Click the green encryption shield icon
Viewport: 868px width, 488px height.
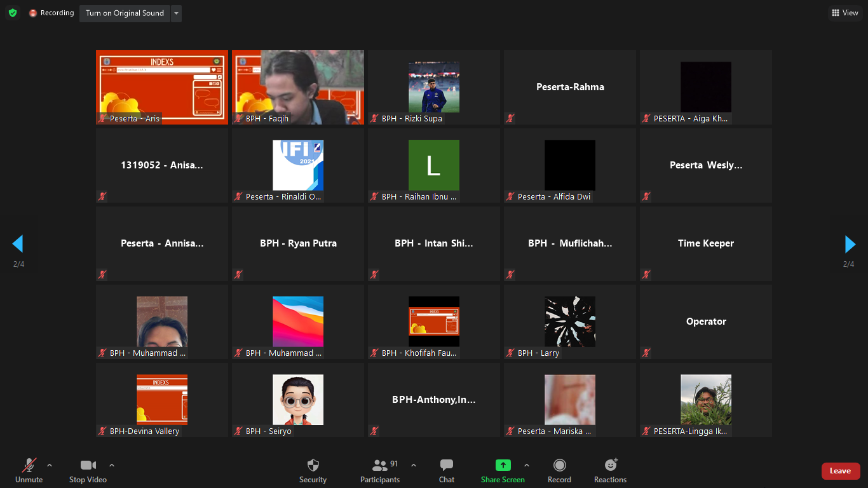[13, 13]
